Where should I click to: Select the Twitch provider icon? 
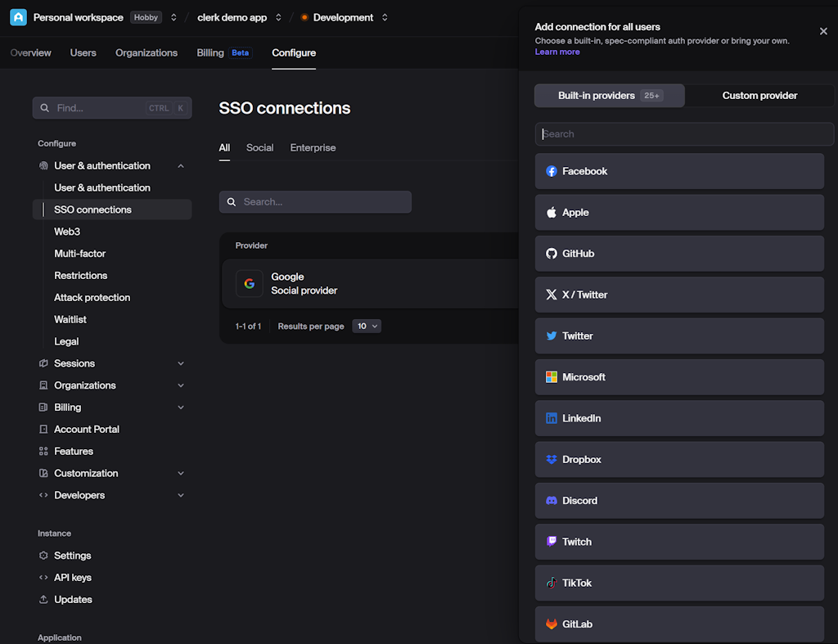click(x=550, y=542)
